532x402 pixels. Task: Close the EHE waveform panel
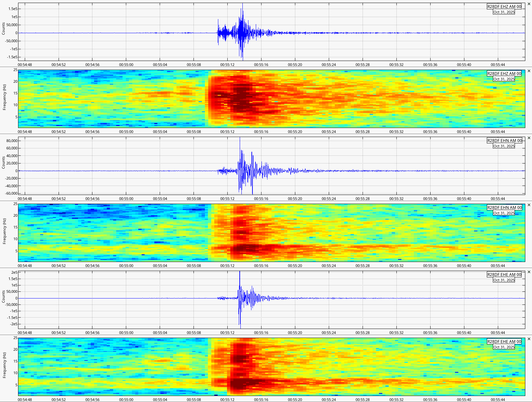click(x=529, y=272)
